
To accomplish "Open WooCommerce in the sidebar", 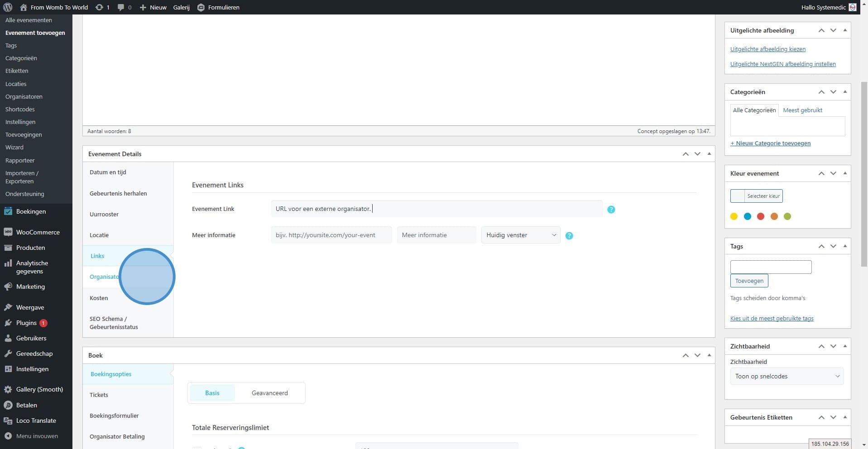I will (x=38, y=232).
